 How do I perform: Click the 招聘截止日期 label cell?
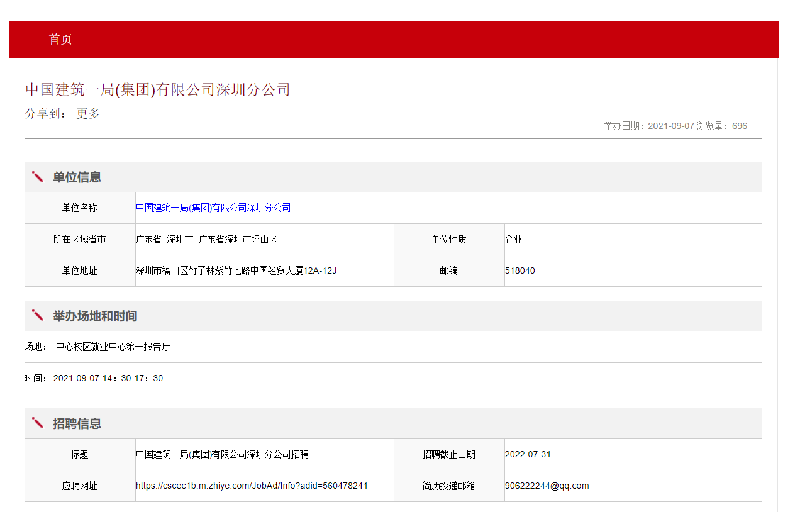[449, 454]
